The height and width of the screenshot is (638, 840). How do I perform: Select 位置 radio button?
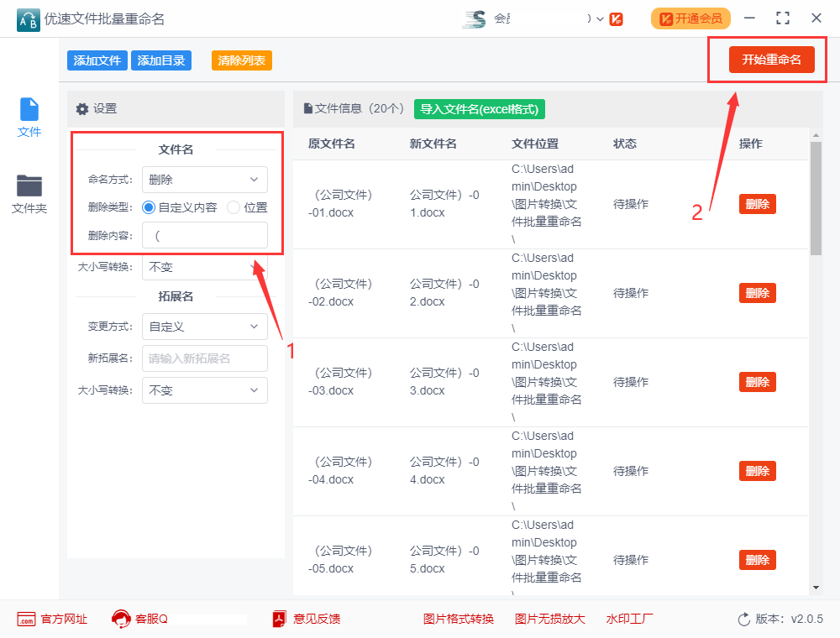pyautogui.click(x=233, y=207)
